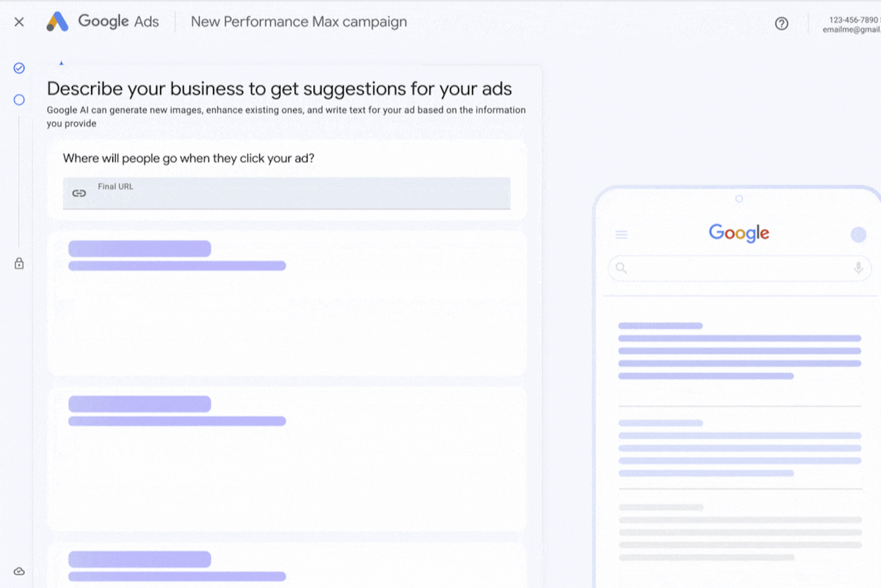Open the Help question mark icon
The height and width of the screenshot is (588, 881).
(781, 23)
